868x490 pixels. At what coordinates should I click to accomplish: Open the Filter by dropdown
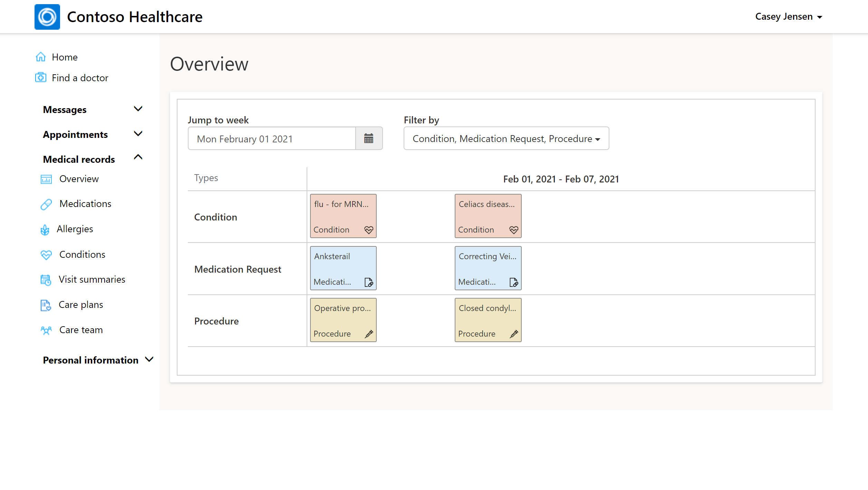pos(505,139)
